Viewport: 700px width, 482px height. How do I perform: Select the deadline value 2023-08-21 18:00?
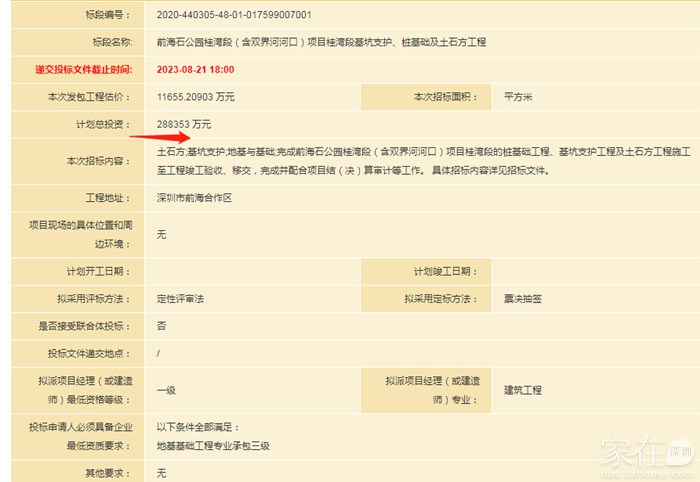coord(195,70)
